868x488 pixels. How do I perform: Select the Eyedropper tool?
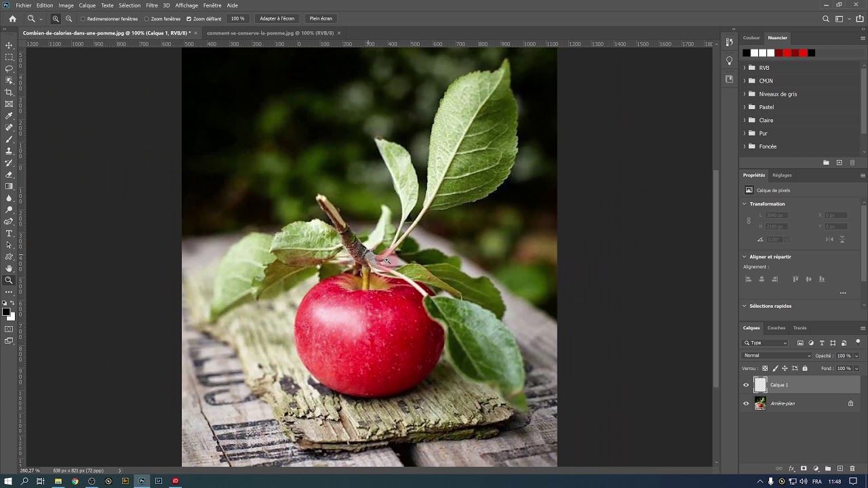pyautogui.click(x=9, y=116)
